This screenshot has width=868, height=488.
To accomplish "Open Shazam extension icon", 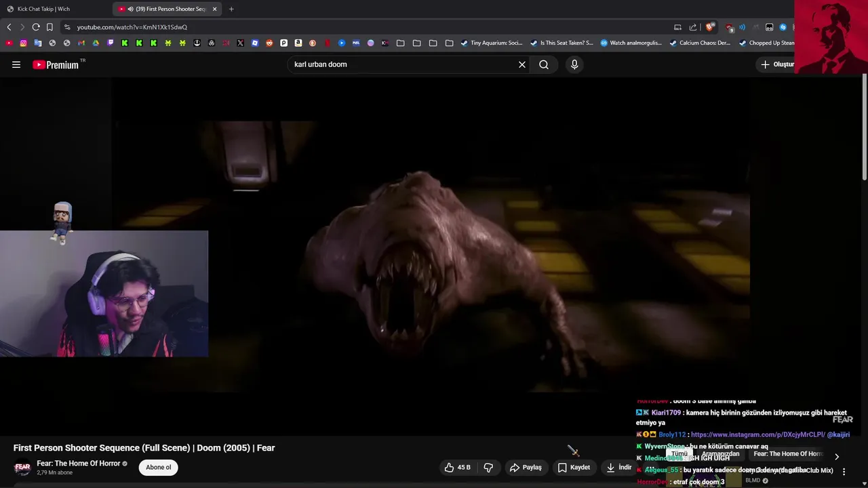I will coord(783,27).
